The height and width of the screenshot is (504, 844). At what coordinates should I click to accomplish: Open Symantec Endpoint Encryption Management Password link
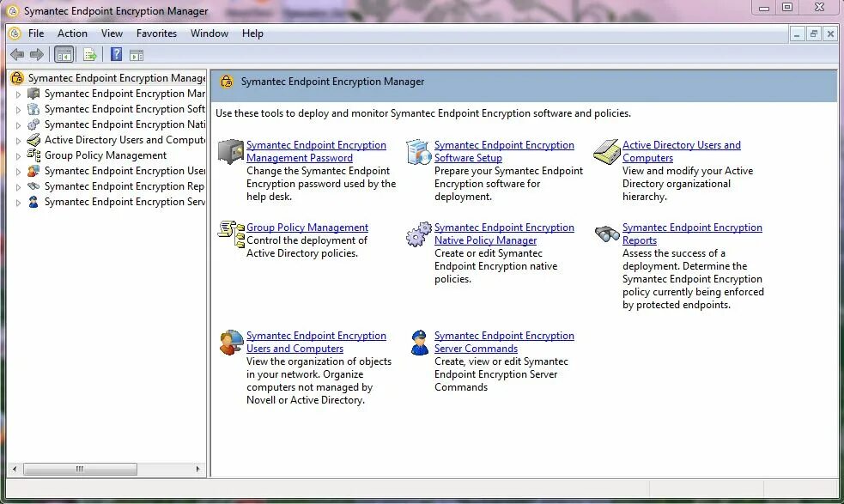click(x=316, y=151)
